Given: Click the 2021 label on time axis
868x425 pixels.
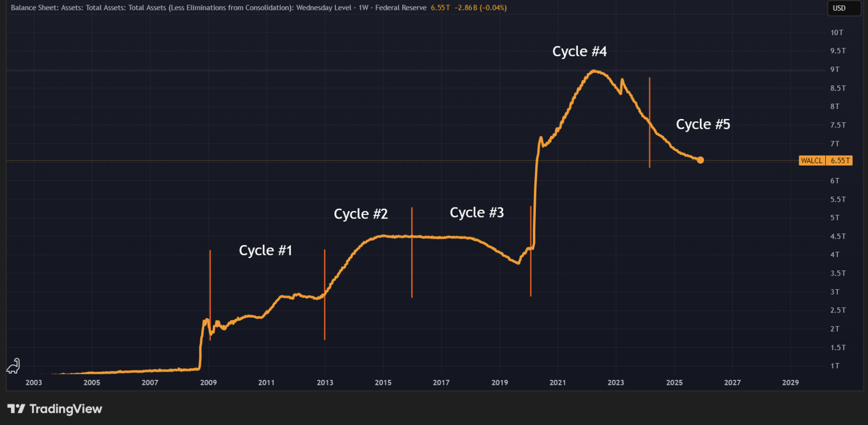Looking at the screenshot, I should [x=558, y=382].
